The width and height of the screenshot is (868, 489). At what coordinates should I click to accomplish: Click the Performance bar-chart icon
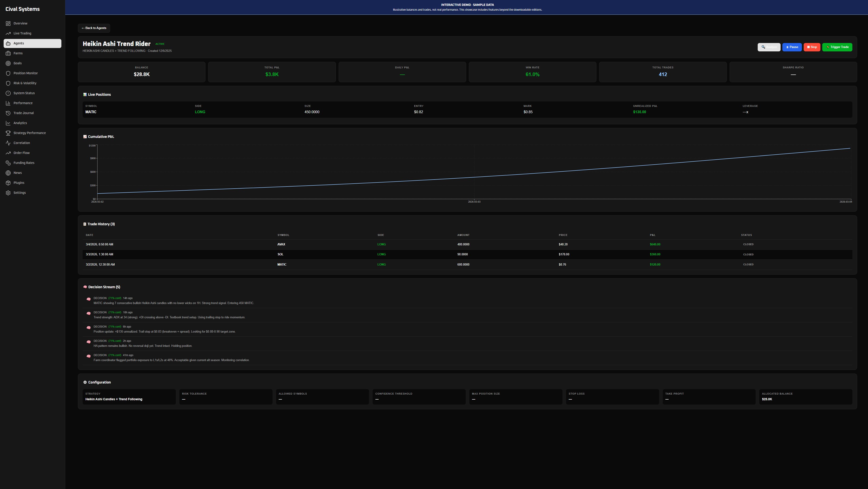8,103
